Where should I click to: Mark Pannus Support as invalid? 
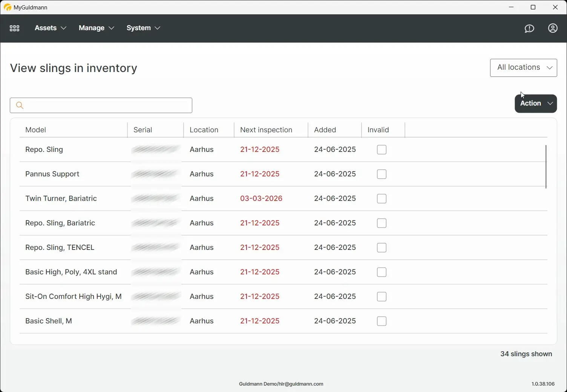tap(382, 174)
